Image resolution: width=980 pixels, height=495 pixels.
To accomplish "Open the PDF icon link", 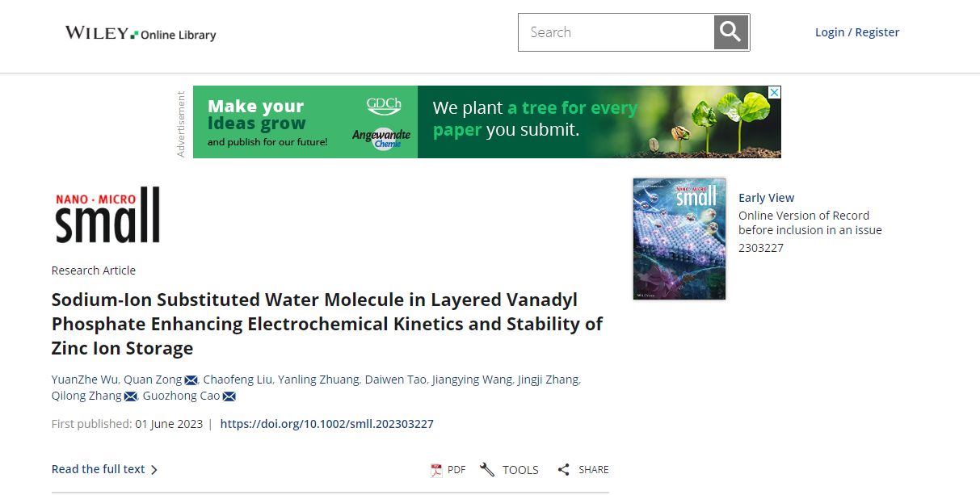I will [x=448, y=470].
